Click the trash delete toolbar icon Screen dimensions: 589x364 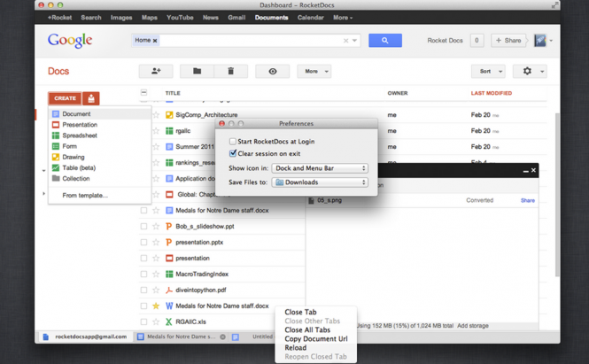click(230, 71)
